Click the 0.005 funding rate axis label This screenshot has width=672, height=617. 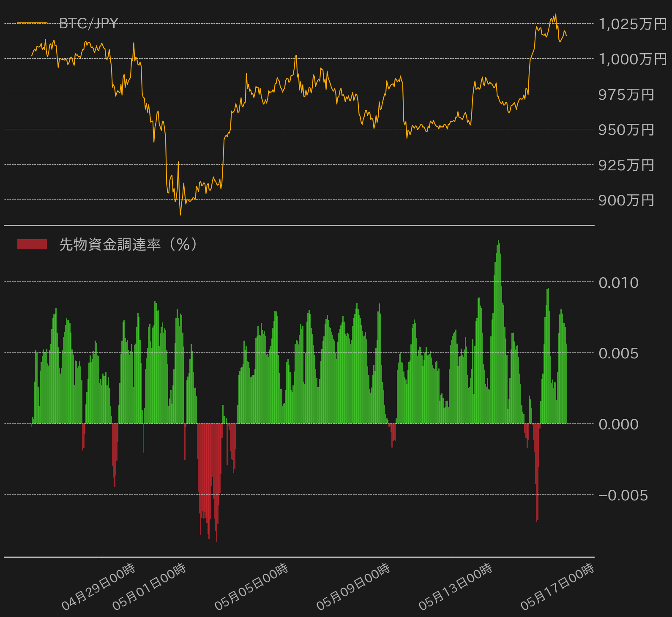click(x=619, y=353)
